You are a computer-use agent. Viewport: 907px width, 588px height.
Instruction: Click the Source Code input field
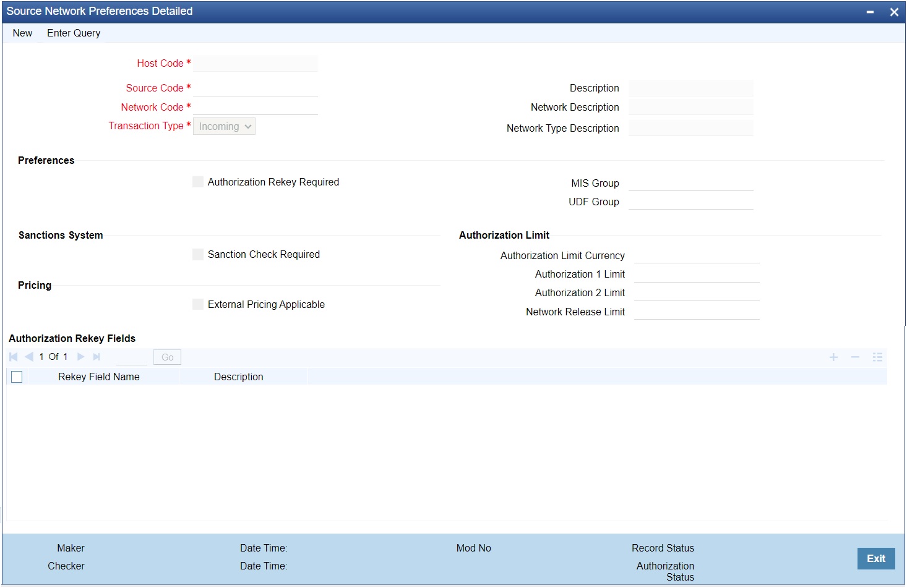256,88
